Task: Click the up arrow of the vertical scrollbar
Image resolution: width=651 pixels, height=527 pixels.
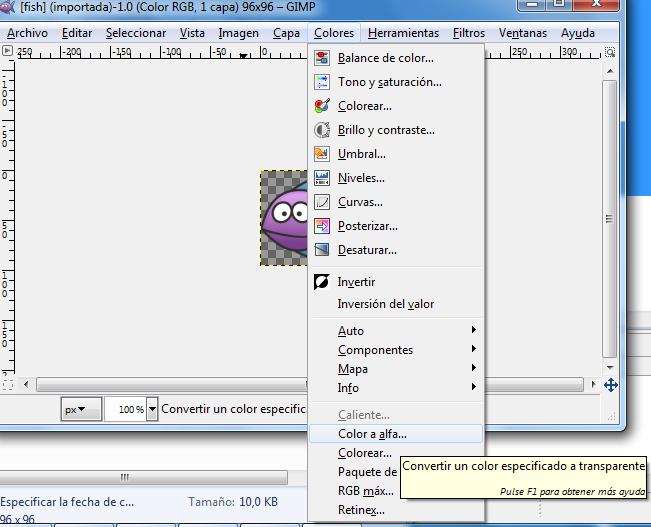Action: pos(610,71)
